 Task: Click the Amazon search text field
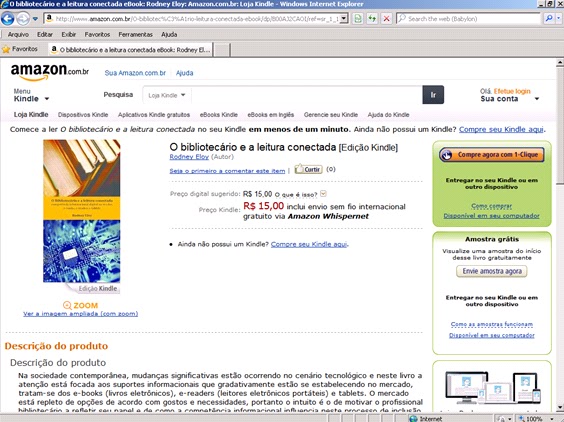307,95
